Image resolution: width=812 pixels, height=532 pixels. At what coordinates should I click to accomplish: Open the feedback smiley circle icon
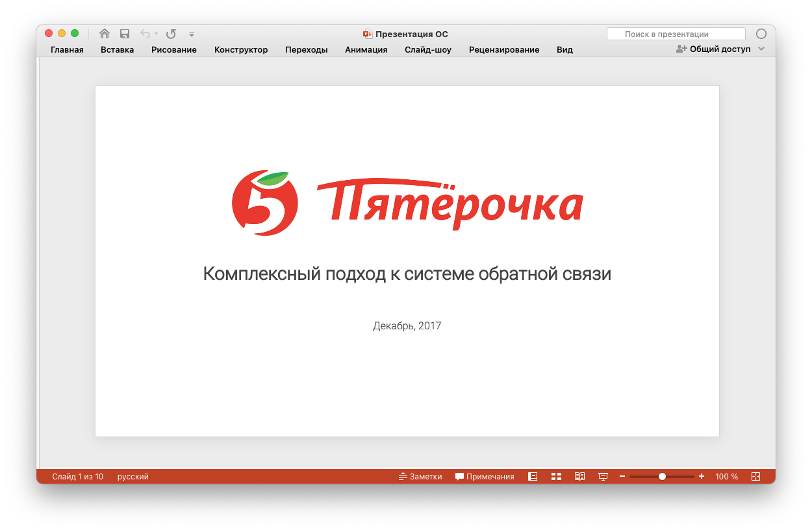(761, 34)
